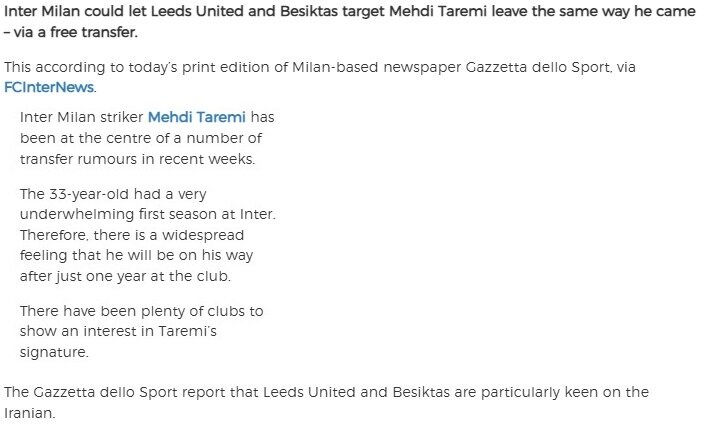
Task: Click the line 'show an interest in Taremi's'
Action: (118, 331)
